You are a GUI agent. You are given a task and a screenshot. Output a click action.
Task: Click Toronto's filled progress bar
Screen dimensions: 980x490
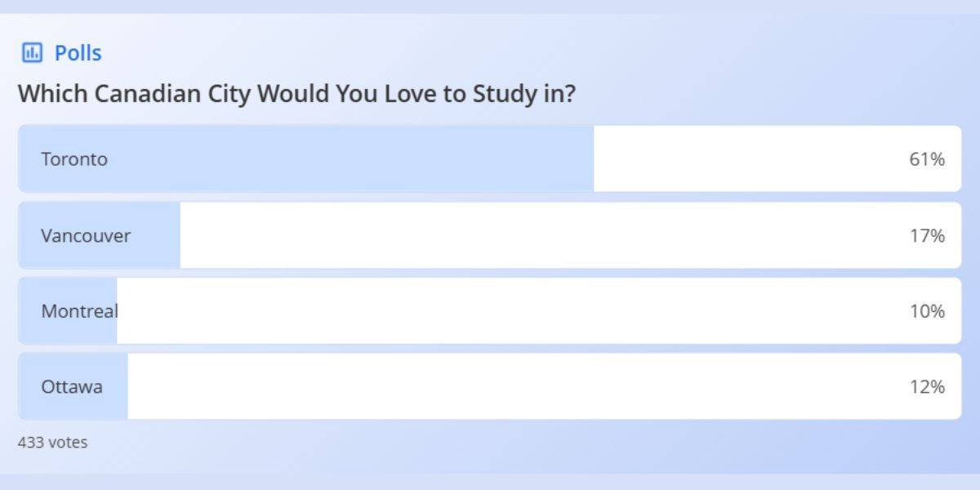point(306,158)
